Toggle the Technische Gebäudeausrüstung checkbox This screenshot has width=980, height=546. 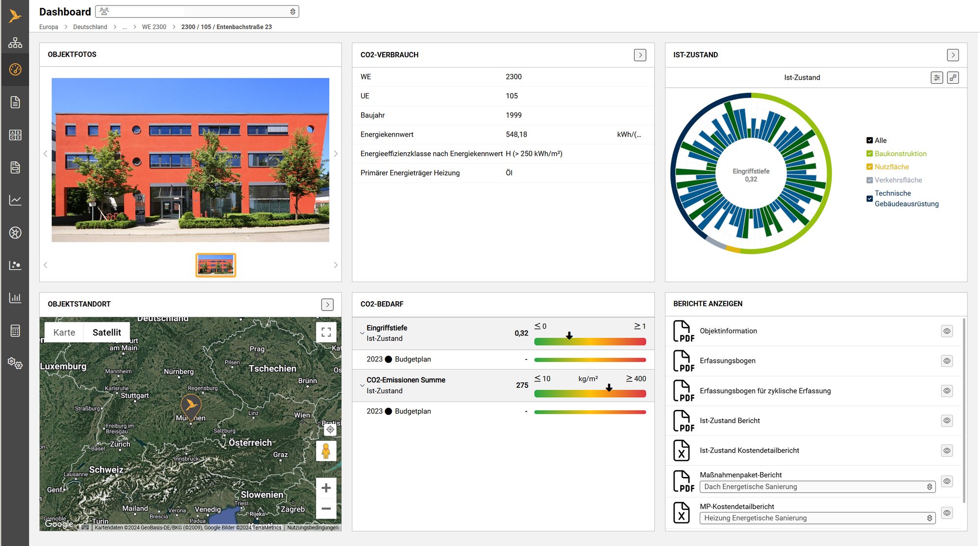pyautogui.click(x=870, y=198)
